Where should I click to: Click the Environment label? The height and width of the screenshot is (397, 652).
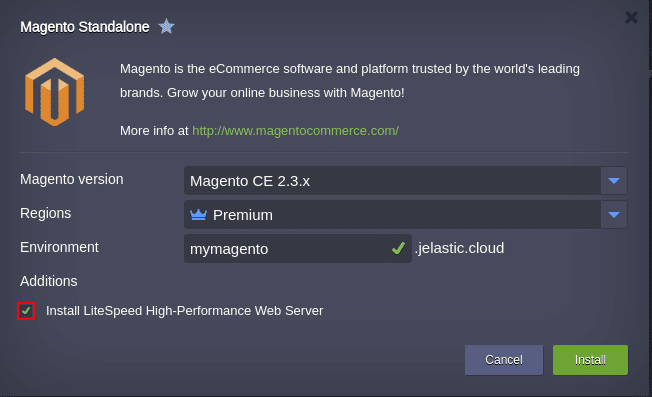point(59,247)
